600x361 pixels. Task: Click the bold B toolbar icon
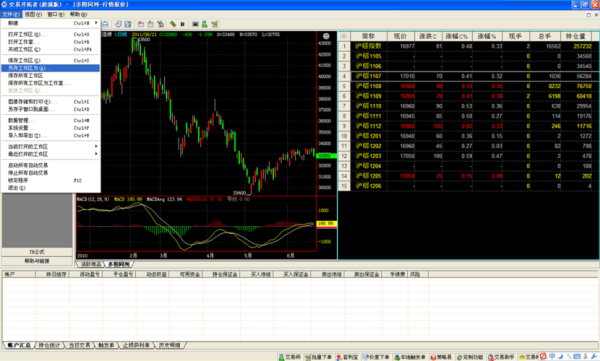point(183,24)
